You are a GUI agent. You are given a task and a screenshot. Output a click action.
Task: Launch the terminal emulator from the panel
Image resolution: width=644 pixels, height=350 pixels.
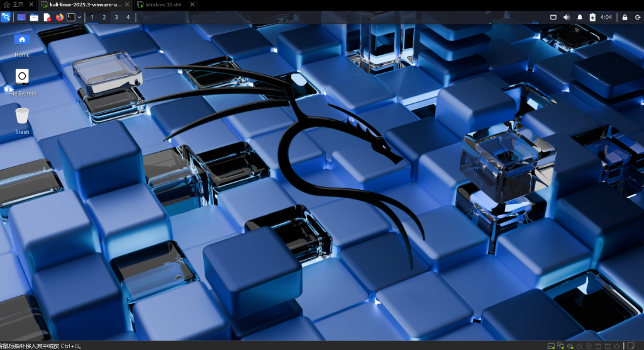coord(72,17)
